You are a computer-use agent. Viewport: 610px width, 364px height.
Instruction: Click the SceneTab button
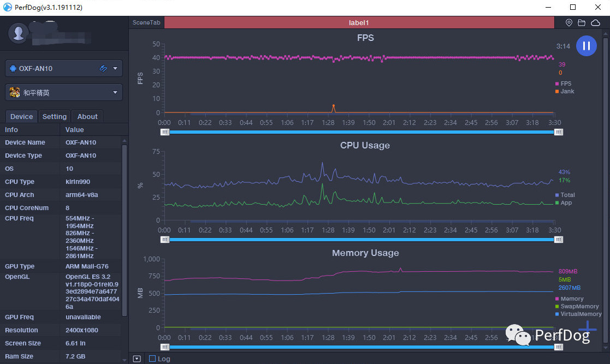pos(146,23)
